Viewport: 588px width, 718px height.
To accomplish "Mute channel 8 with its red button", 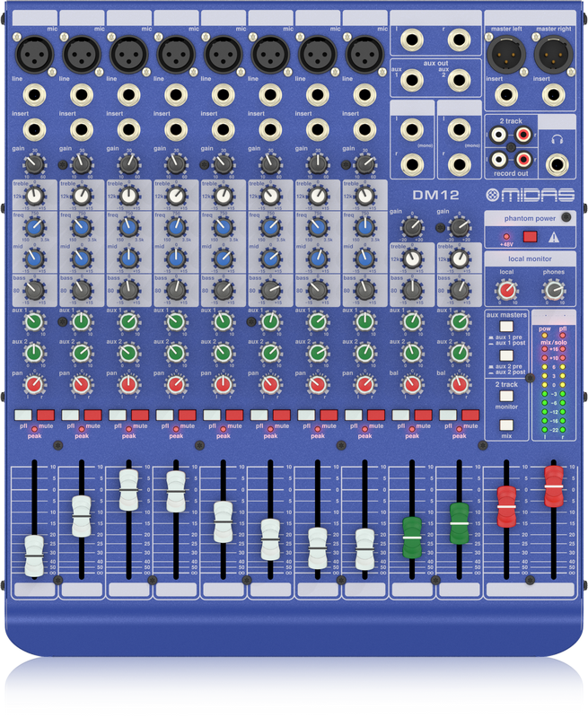I will (376, 416).
